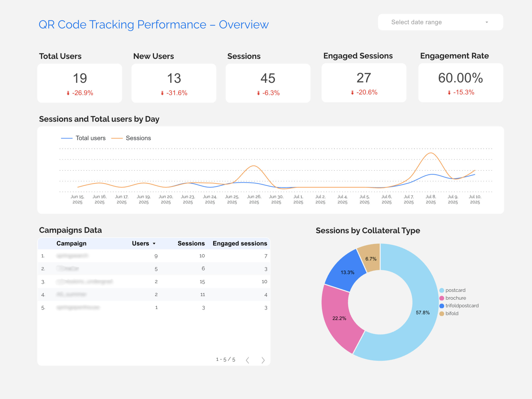This screenshot has height=399, width=532.
Task: Click the down arrow under Engaged Sessions
Action: point(352,93)
